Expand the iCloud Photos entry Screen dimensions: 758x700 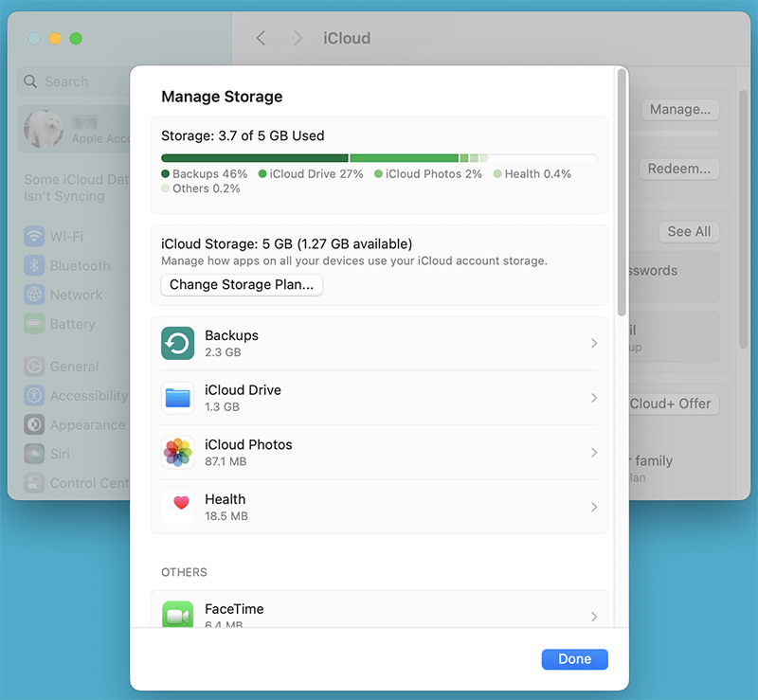[594, 453]
